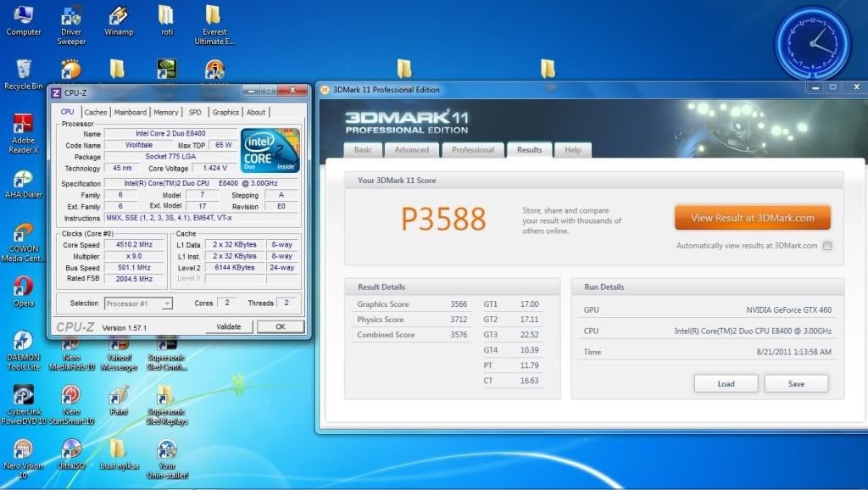Image resolution: width=868 pixels, height=490 pixels.
Task: Open the Professional tab in 3DMark 11
Action: tap(473, 150)
